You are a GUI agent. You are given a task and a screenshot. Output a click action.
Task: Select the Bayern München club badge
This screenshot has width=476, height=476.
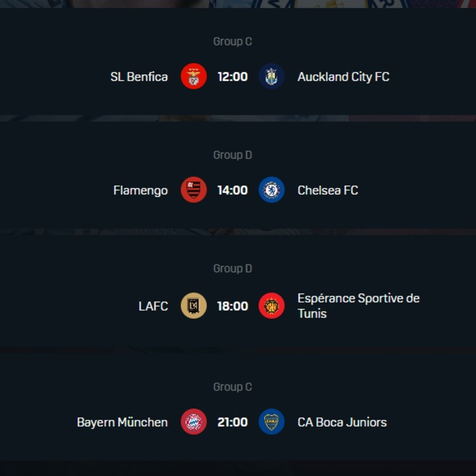click(x=193, y=422)
